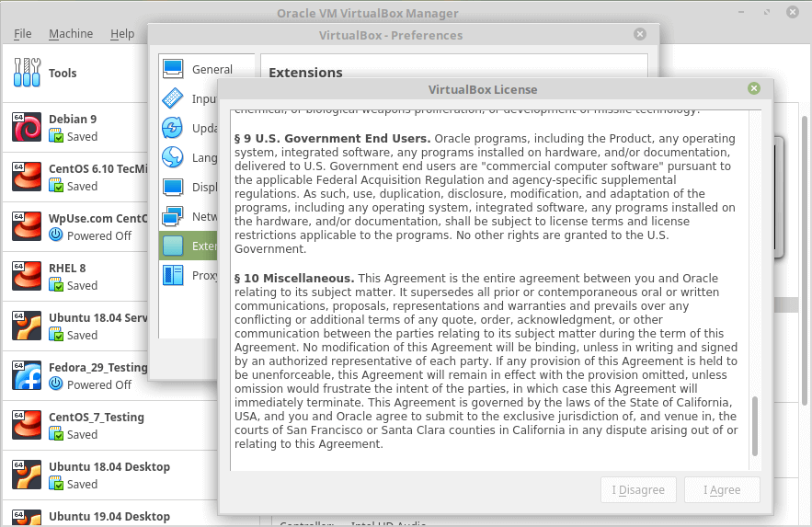Viewport: 812px width, 527px height.
Task: Click the Ubuntu 18.04 Desktop name text
Action: [x=109, y=467]
